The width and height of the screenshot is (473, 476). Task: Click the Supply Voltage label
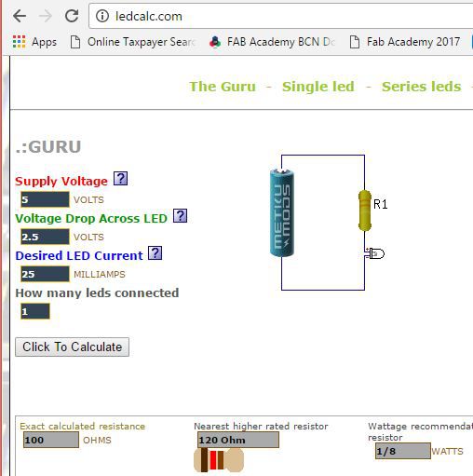coord(61,181)
